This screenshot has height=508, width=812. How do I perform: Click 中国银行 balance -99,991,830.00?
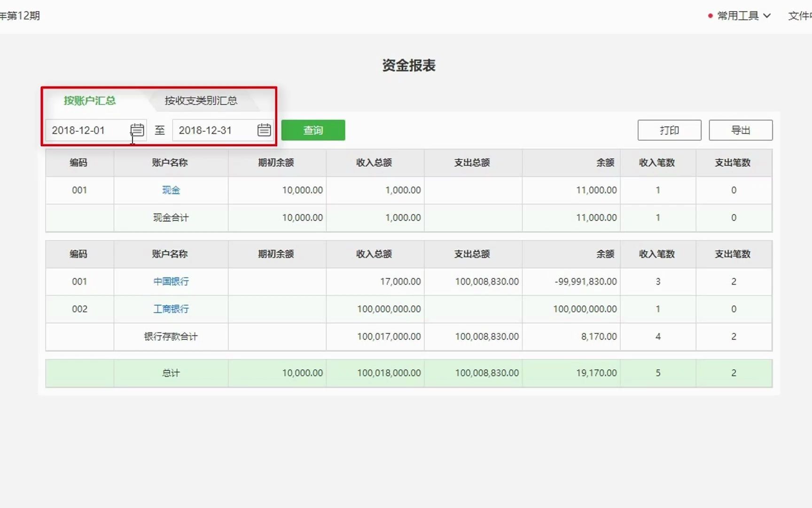coord(586,281)
